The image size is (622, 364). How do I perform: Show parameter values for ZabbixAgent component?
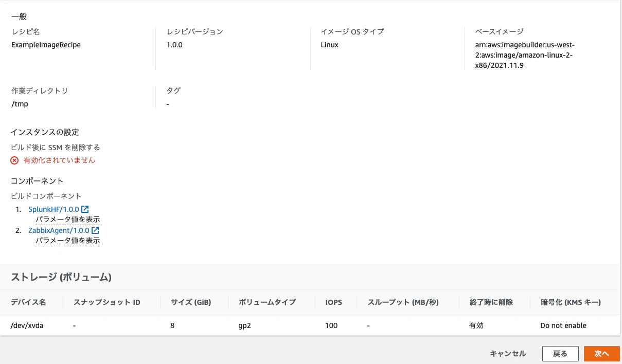pyautogui.click(x=67, y=241)
